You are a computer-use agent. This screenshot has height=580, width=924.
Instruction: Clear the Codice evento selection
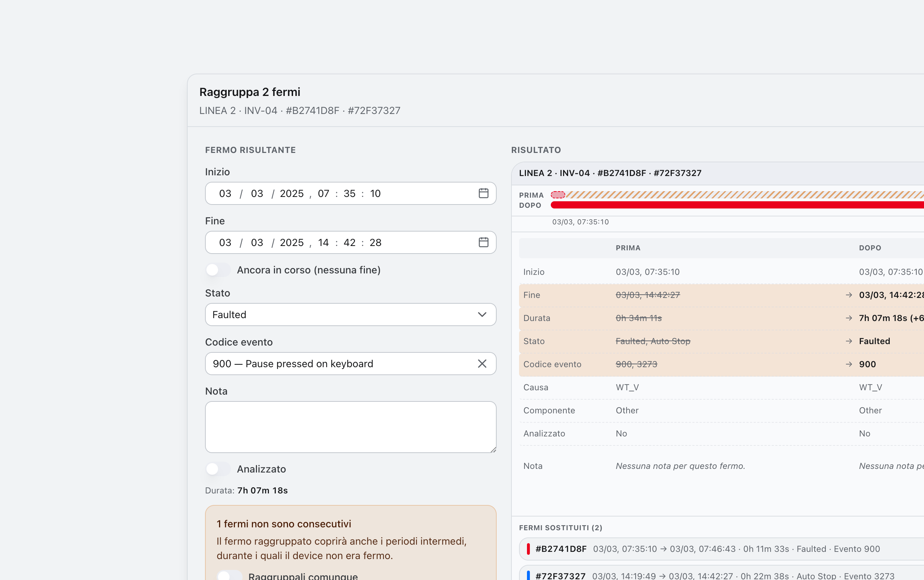[482, 364]
